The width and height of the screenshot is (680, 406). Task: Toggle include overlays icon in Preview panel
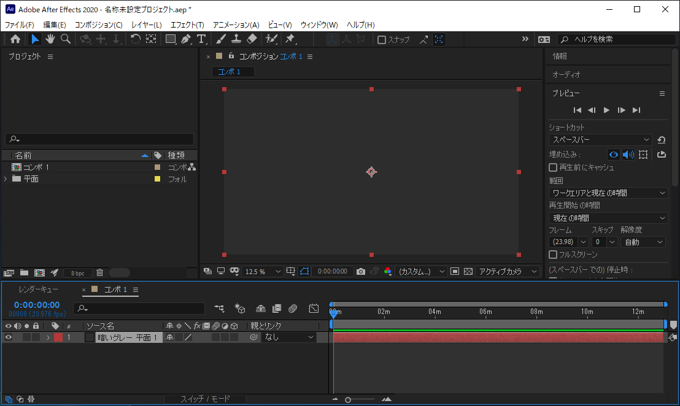click(x=643, y=154)
